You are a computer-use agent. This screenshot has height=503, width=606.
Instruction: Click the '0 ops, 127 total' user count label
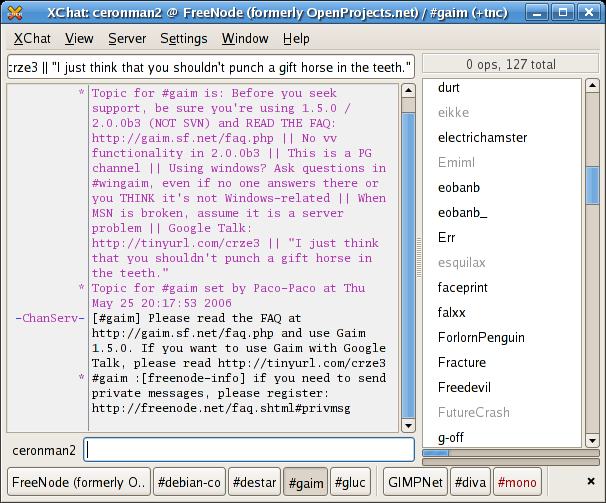tap(511, 64)
